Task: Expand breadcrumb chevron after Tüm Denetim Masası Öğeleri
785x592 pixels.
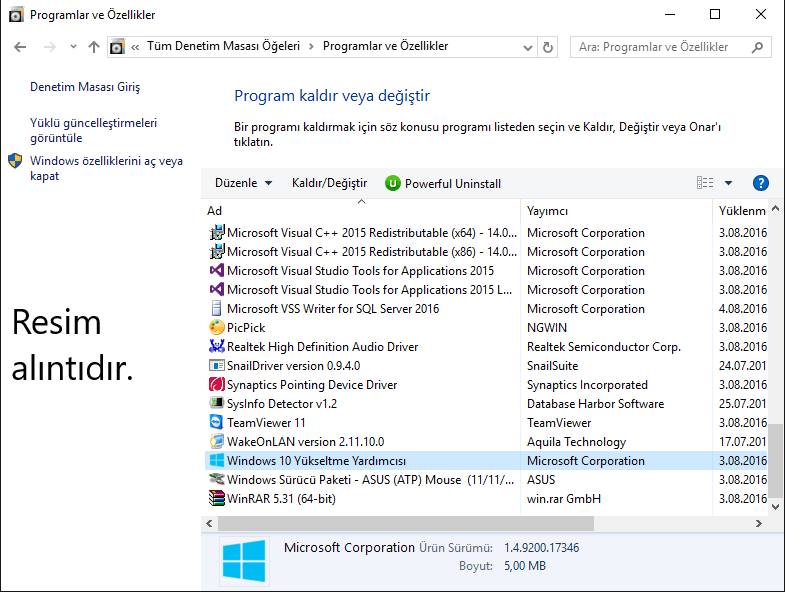Action: [311, 47]
